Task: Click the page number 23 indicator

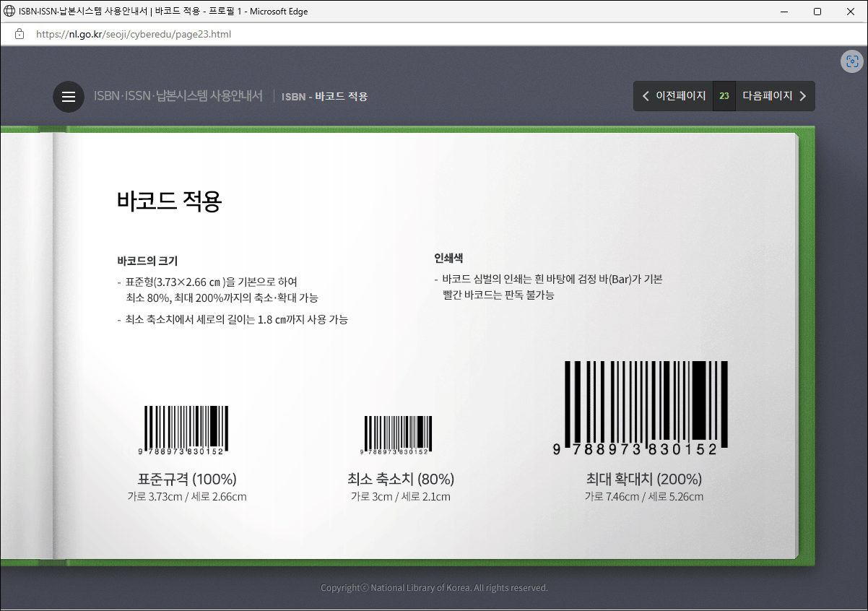Action: pyautogui.click(x=724, y=96)
